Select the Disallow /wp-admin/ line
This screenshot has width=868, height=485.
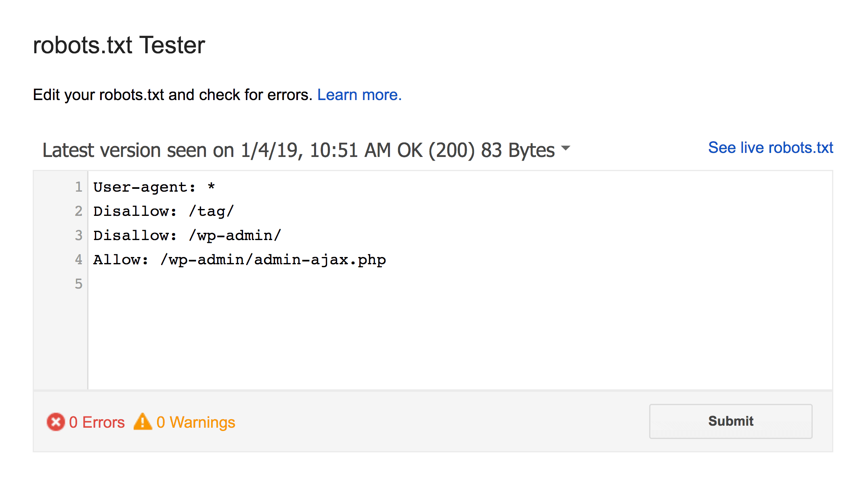(x=187, y=235)
